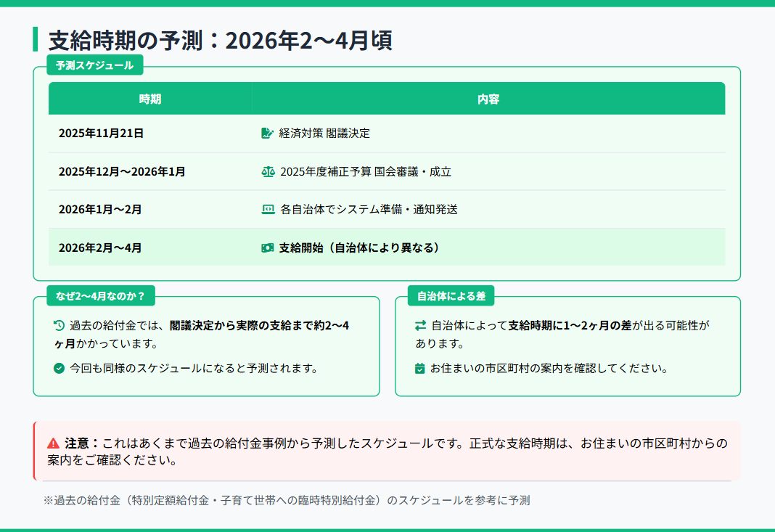Click the 2026年1月〜2月 date cell
Viewport: 775px width, 532px height.
click(100, 210)
